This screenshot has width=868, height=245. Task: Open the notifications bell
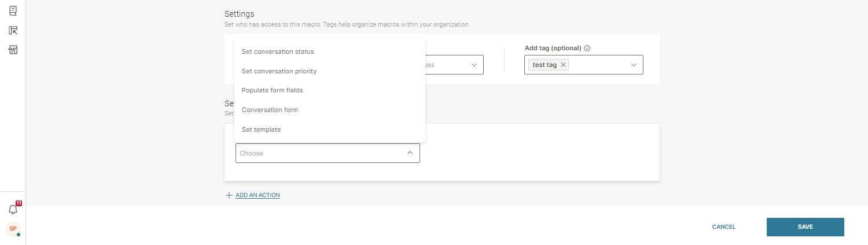click(13, 210)
